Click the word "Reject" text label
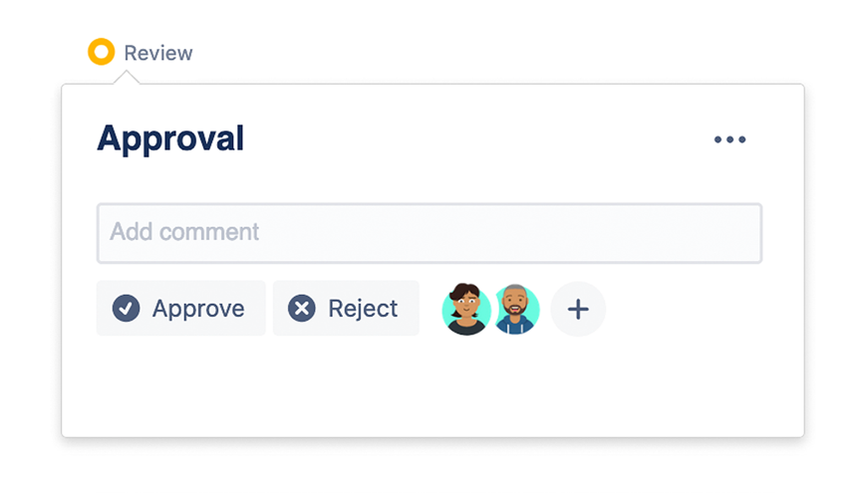The height and width of the screenshot is (494, 868). (x=363, y=309)
